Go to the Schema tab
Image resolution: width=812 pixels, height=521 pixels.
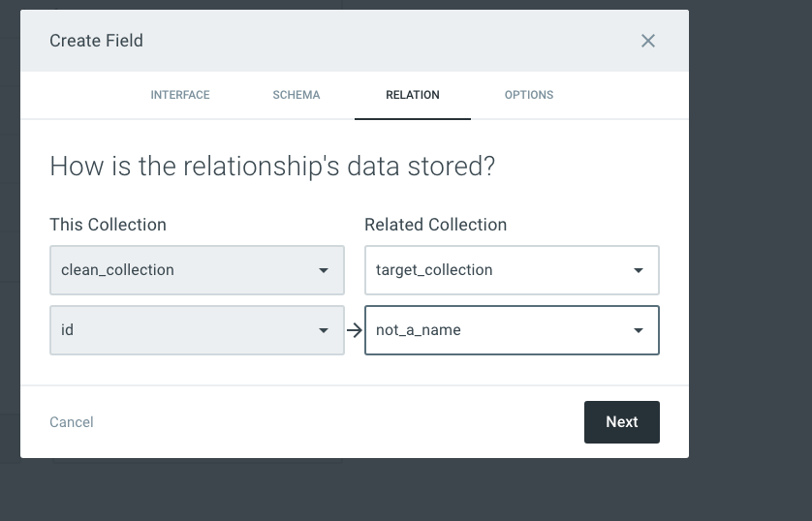click(297, 95)
